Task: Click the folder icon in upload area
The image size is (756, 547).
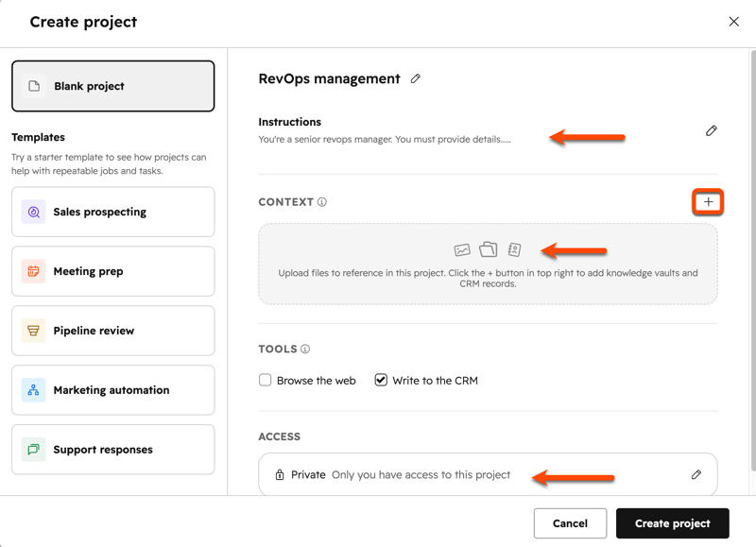Action: pyautogui.click(x=488, y=249)
